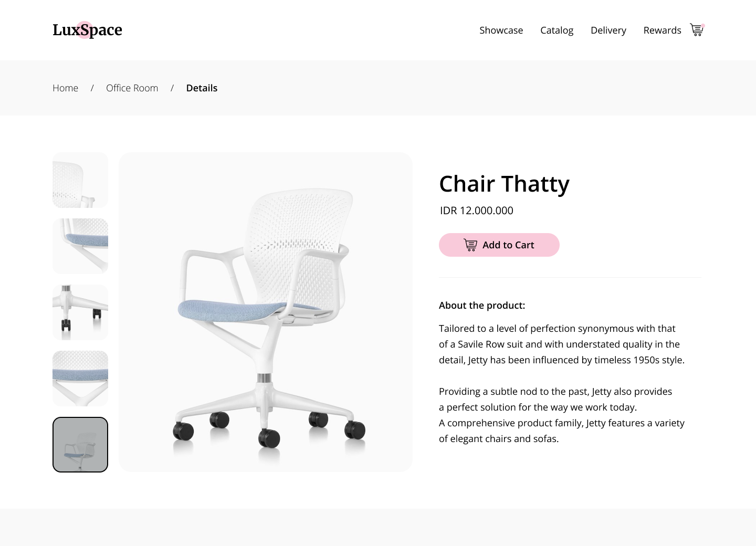The height and width of the screenshot is (546, 756).
Task: Click the Chair Thatty product title
Action: click(x=504, y=184)
